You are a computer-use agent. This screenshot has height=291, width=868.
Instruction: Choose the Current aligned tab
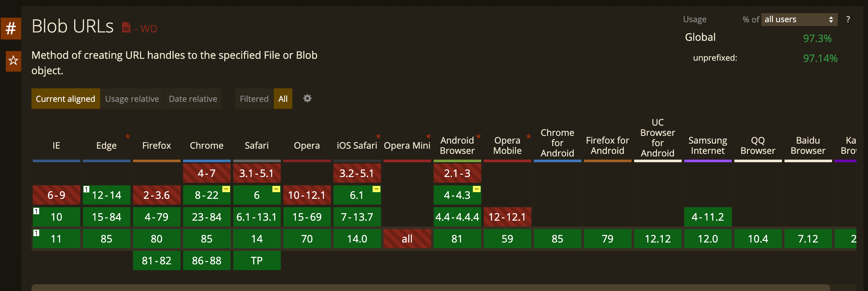coord(66,99)
